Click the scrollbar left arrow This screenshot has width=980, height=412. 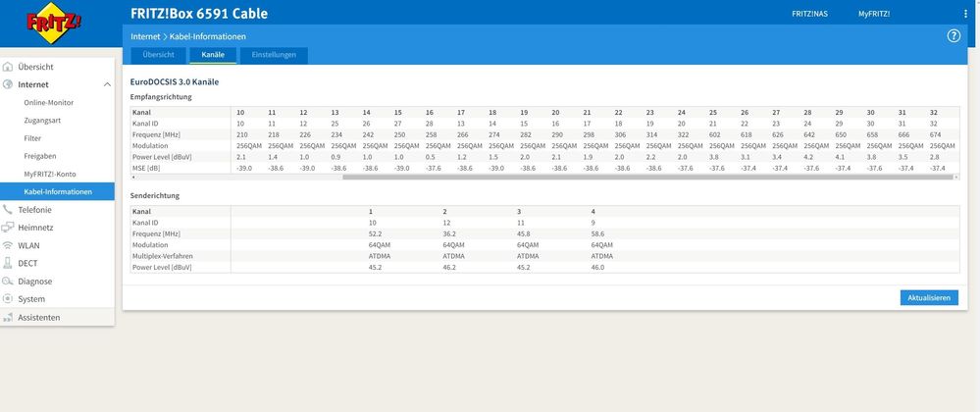coord(132,177)
